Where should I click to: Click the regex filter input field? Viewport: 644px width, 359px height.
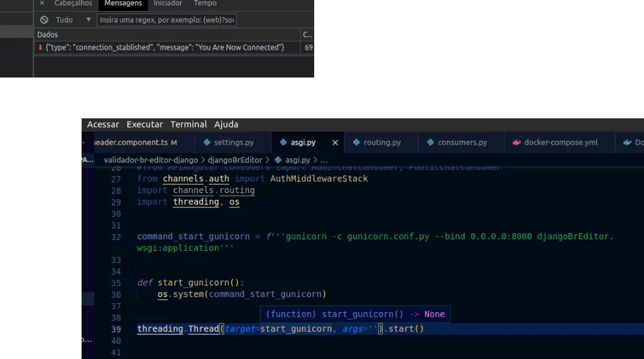point(167,20)
